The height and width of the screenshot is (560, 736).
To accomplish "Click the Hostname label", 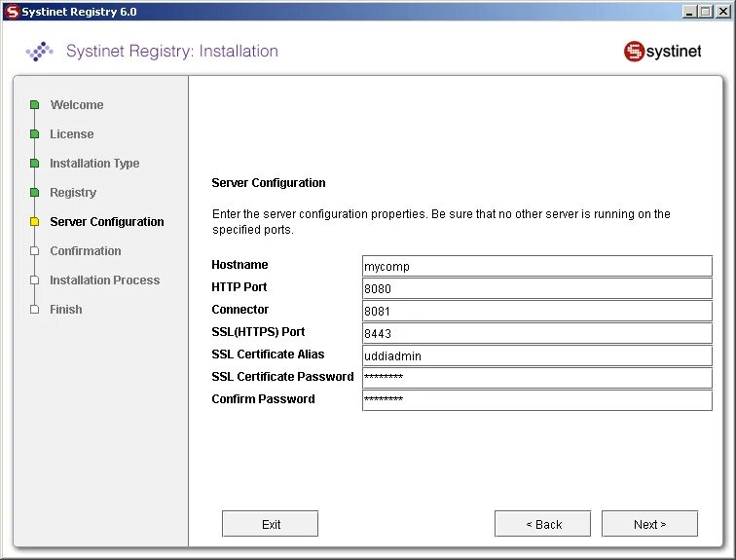I will click(x=239, y=264).
